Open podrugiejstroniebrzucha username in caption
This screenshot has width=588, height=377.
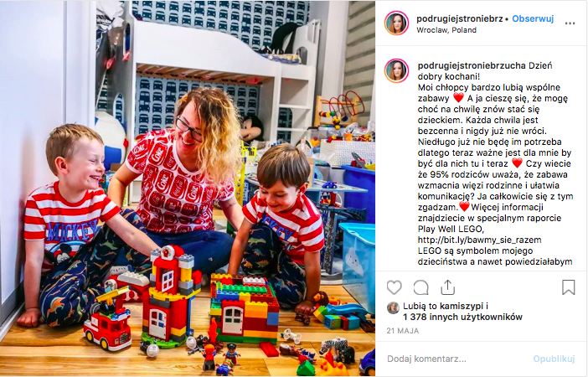click(x=472, y=65)
